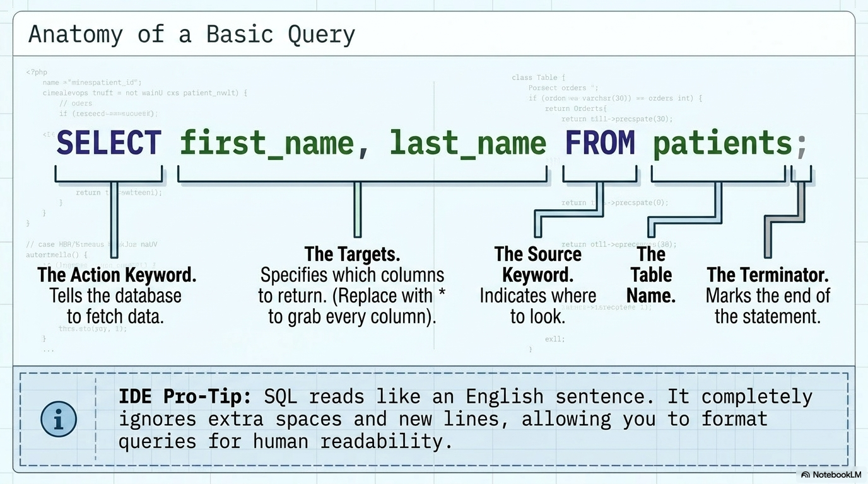This screenshot has width=868, height=484.
Task: Click the last_name column in the query
Action: [x=467, y=144]
